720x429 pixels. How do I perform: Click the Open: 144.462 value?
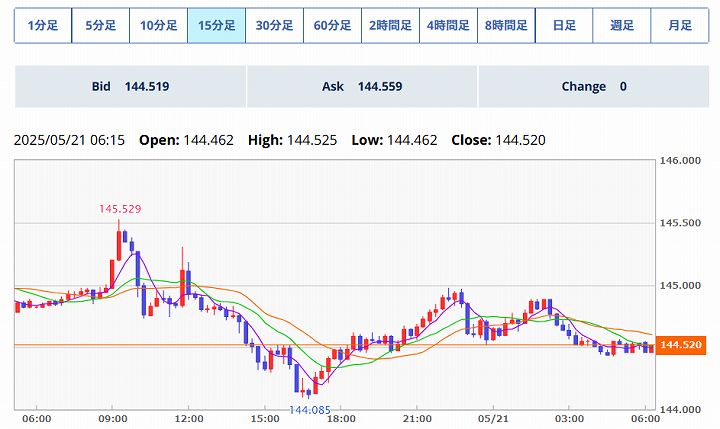click(x=186, y=140)
